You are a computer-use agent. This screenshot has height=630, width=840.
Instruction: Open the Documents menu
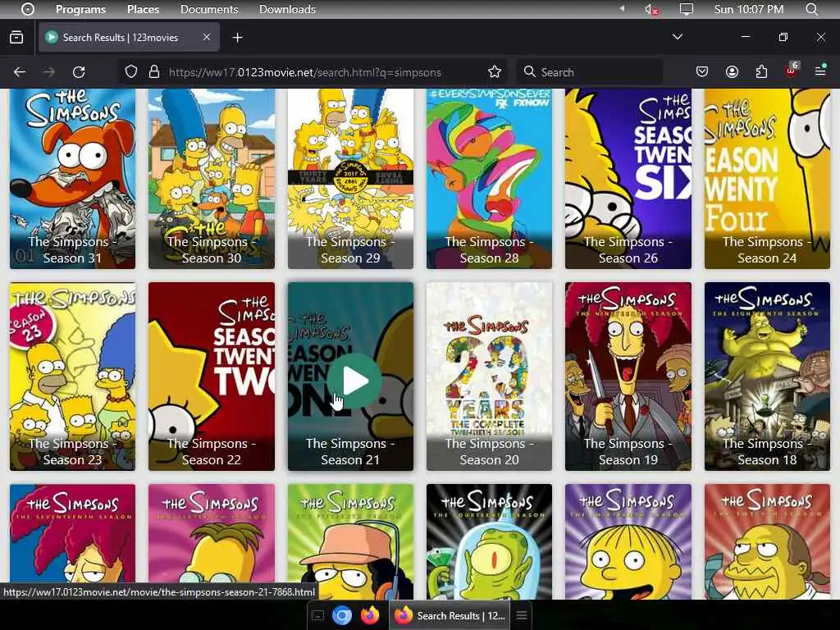coord(209,9)
